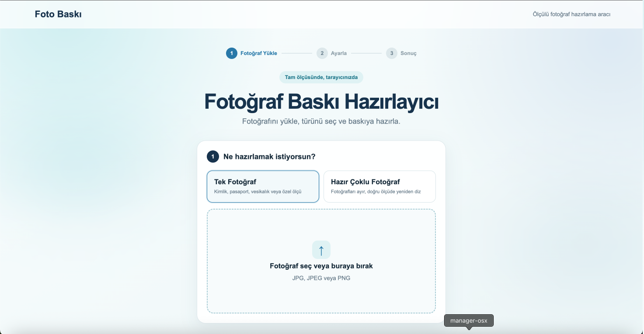The image size is (644, 334).
Task: Select the Tek Fotoğraf option card
Action: point(263,186)
